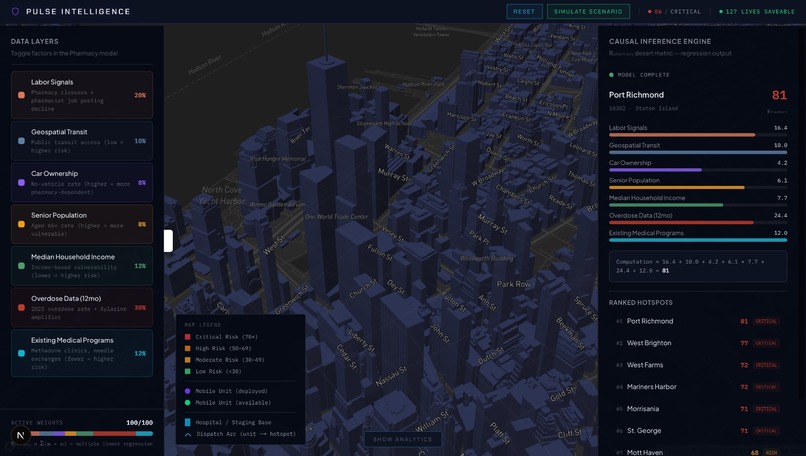
Task: Toggle the Existing Medical Programs layer
Action: 82,353
